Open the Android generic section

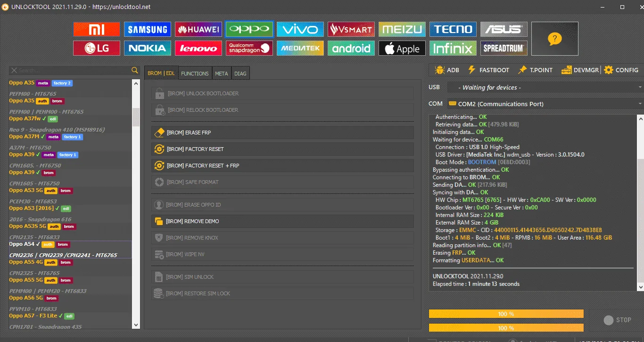(x=351, y=48)
